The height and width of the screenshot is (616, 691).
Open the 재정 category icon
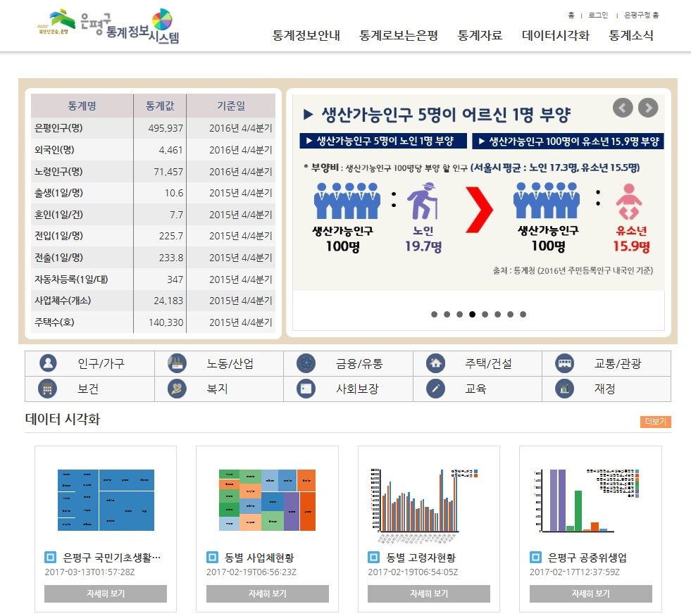[x=564, y=389]
